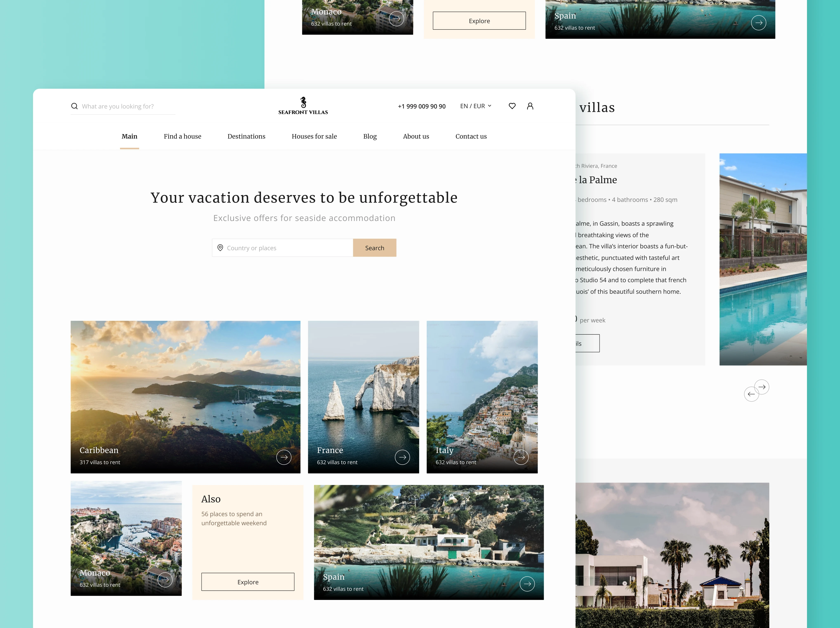This screenshot has height=628, width=840.
Task: Select the Main navigation tab
Action: 130,136
